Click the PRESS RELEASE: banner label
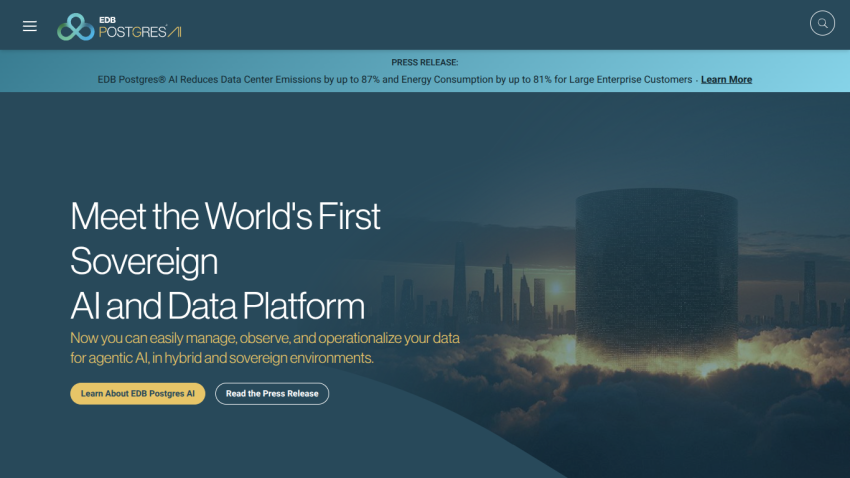This screenshot has width=850, height=478. point(425,62)
